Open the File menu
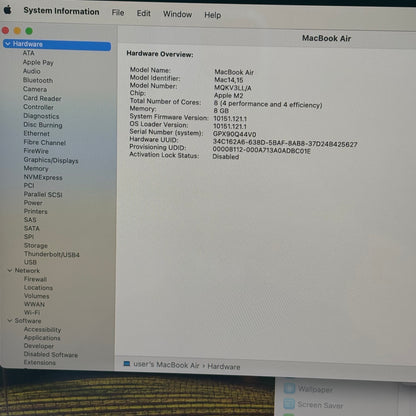416x416 pixels. [118, 13]
